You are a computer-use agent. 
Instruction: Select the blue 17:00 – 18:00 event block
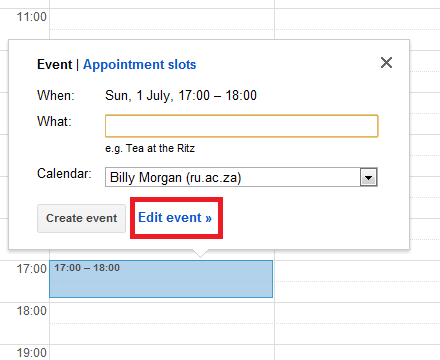[161, 279]
